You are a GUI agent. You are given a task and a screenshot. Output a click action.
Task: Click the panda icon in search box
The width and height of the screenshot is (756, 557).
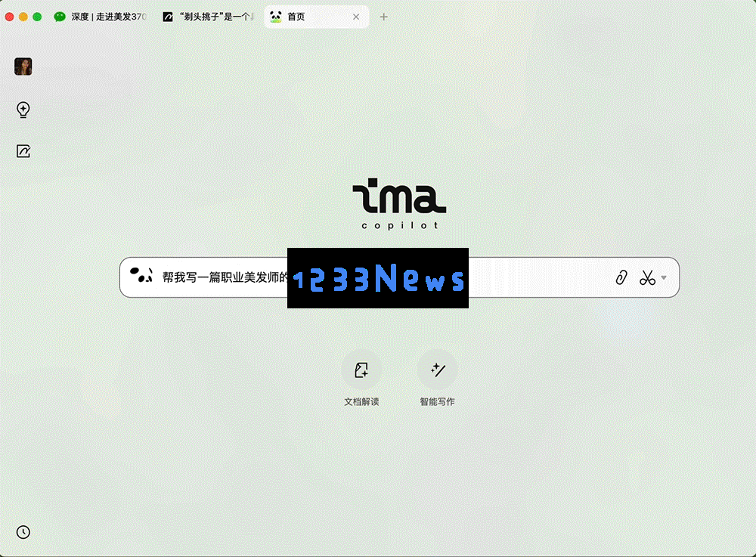point(141,275)
